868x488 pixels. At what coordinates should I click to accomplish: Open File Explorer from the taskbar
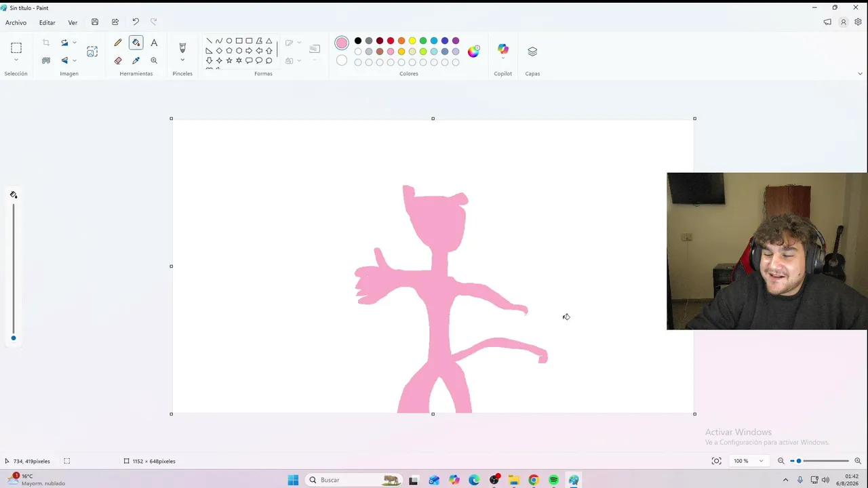click(514, 480)
